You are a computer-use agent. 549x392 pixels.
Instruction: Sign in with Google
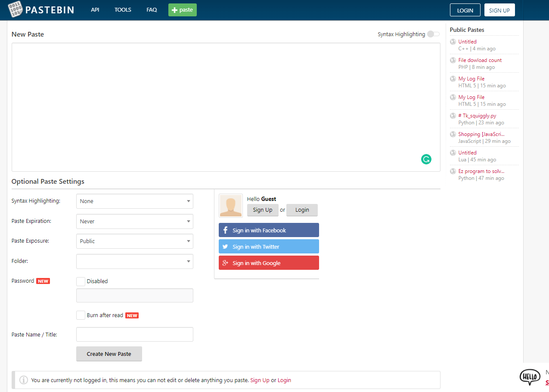[268, 262]
